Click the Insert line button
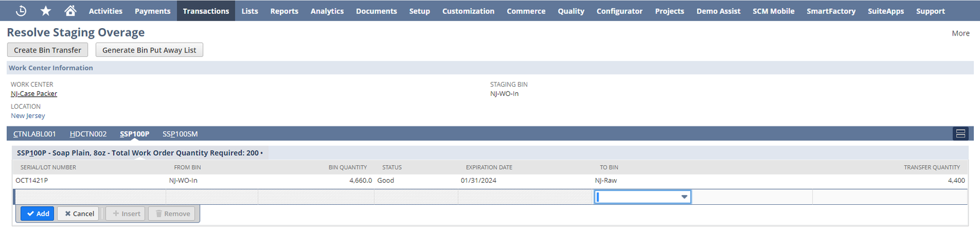Screen dimensions: 980x236 [126, 213]
